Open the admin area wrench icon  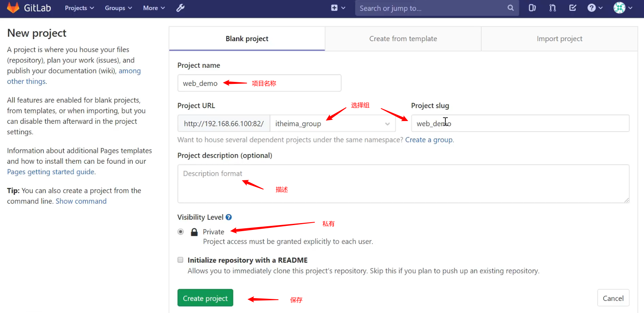click(180, 8)
